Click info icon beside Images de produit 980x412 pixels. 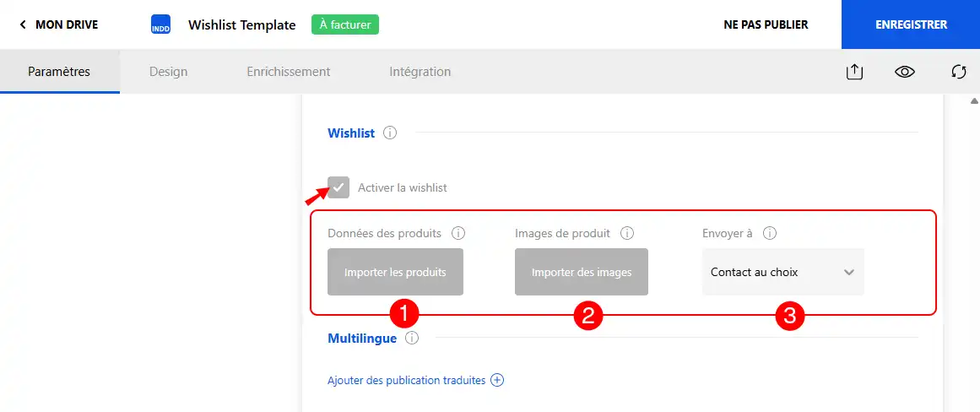coord(627,233)
